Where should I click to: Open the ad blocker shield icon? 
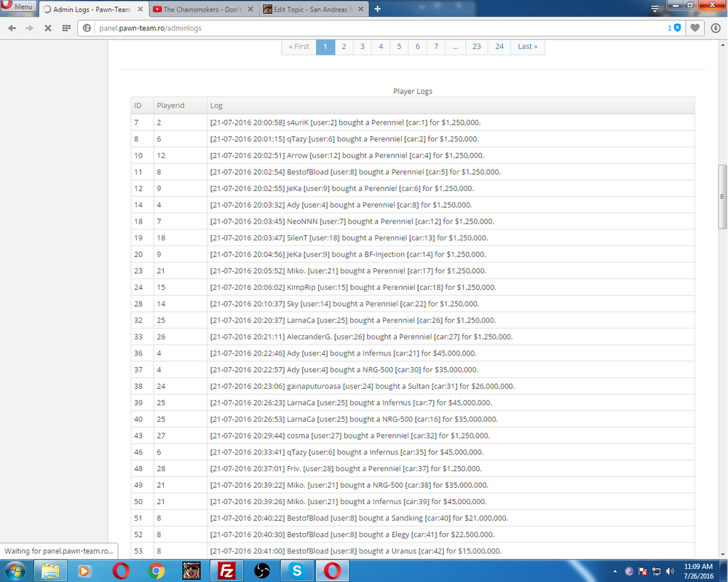point(677,28)
